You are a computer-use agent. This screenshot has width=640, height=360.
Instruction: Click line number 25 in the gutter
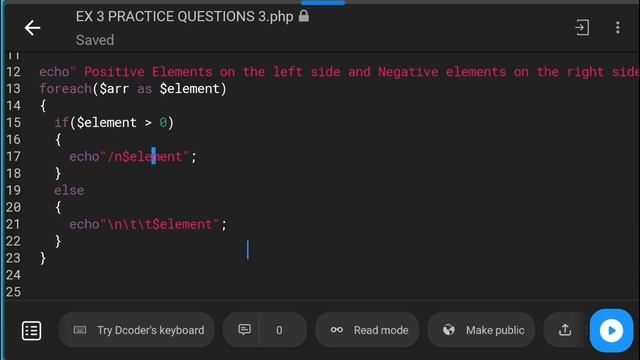point(13,292)
